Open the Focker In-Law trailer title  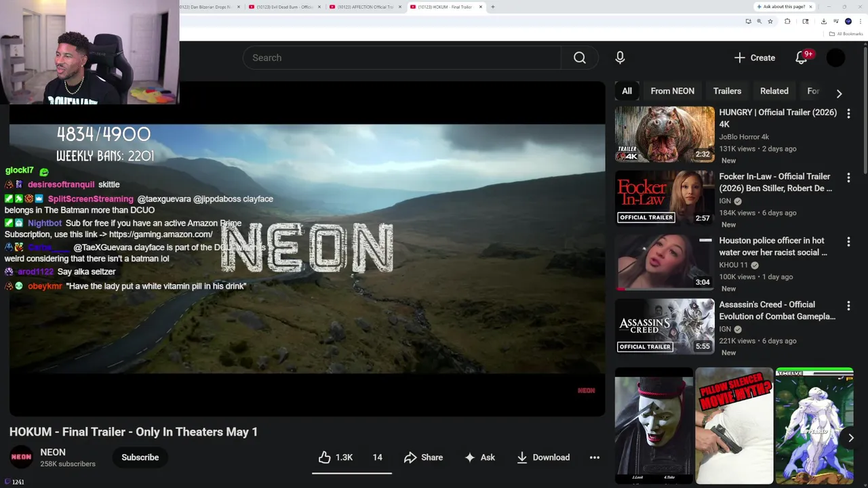click(776, 182)
